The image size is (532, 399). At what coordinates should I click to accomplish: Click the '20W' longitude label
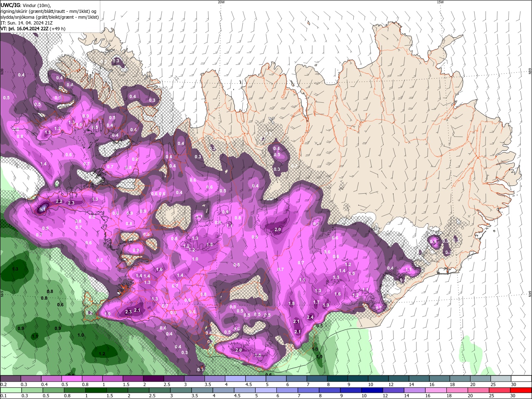221,2
